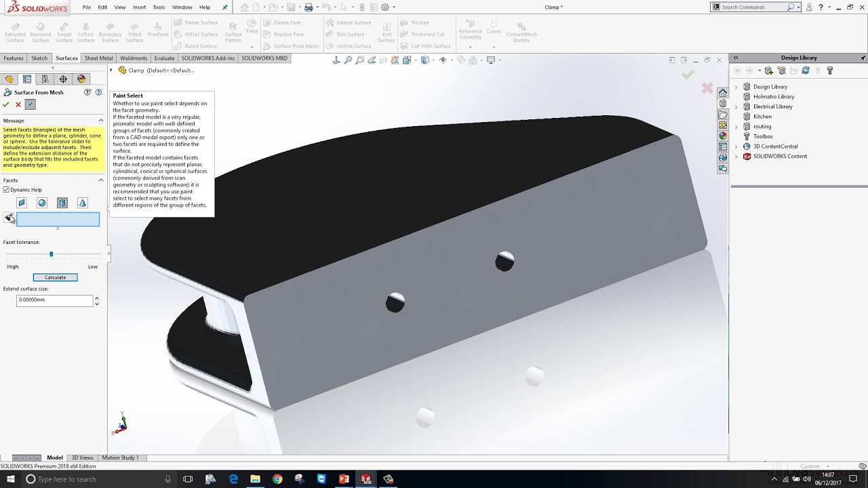Switch to the Sketch tab
Screen dimensions: 868x488
39,58
